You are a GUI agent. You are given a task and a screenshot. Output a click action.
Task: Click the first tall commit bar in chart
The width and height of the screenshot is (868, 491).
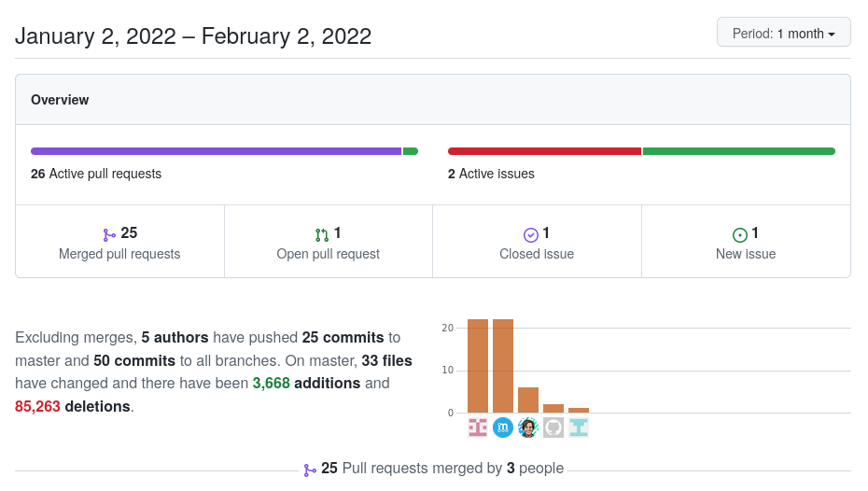(478, 366)
